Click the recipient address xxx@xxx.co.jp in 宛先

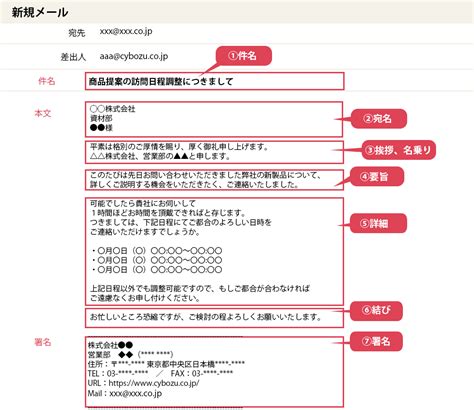point(126,31)
